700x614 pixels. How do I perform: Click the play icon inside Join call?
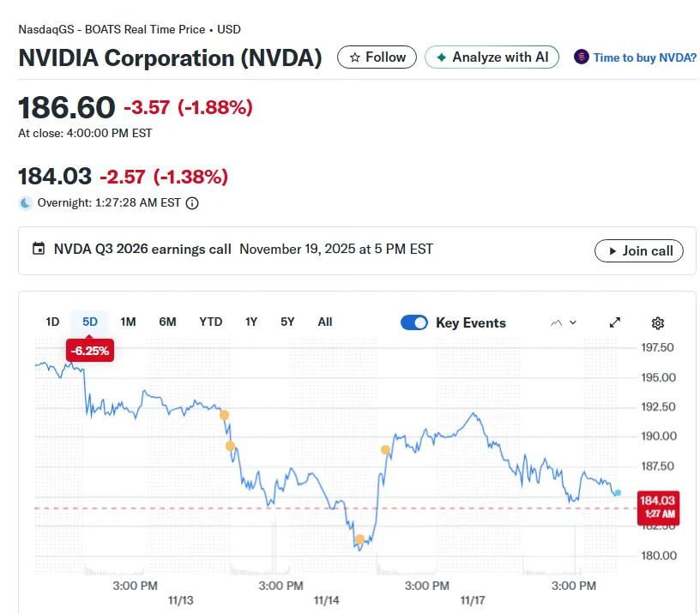tap(614, 250)
